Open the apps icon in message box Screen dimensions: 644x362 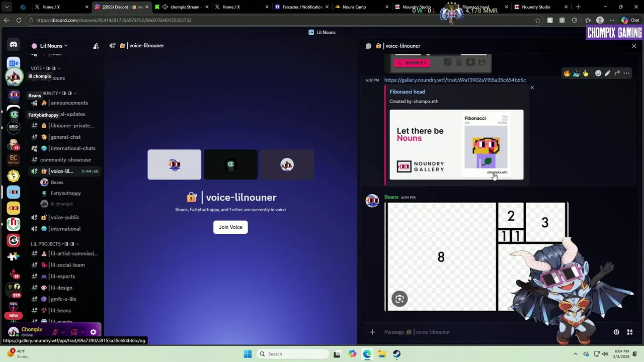629,332
